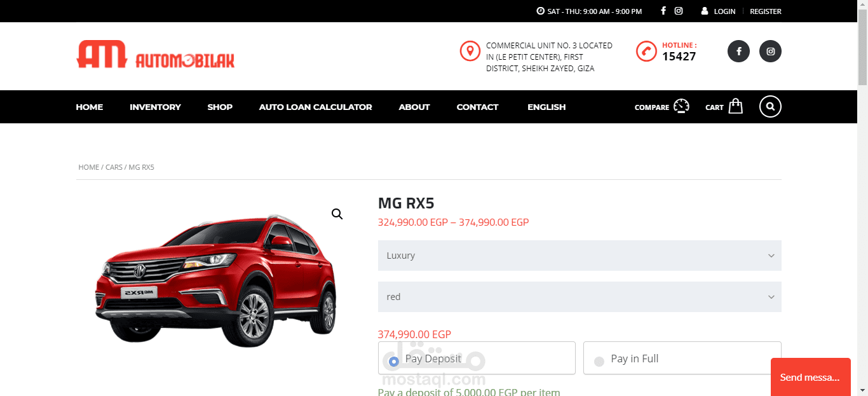
Task: Open the Inventory menu item
Action: coord(155,107)
